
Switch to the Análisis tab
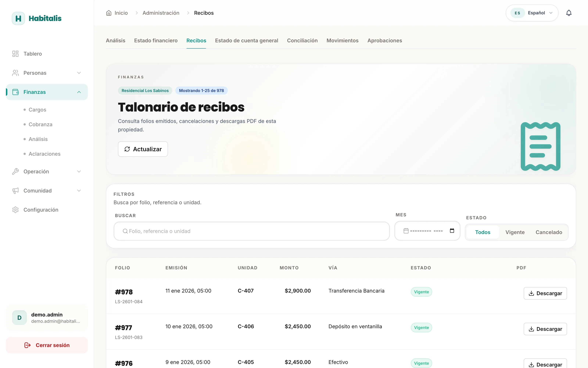tap(116, 41)
